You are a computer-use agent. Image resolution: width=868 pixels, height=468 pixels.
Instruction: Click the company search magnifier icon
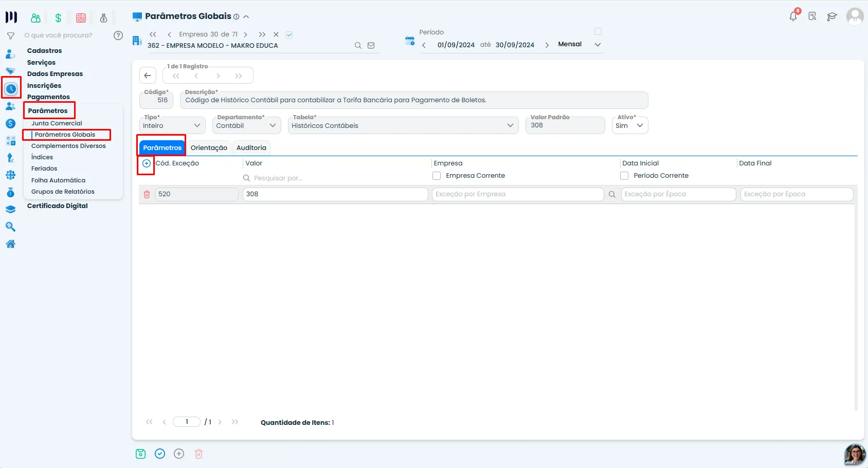pos(358,46)
